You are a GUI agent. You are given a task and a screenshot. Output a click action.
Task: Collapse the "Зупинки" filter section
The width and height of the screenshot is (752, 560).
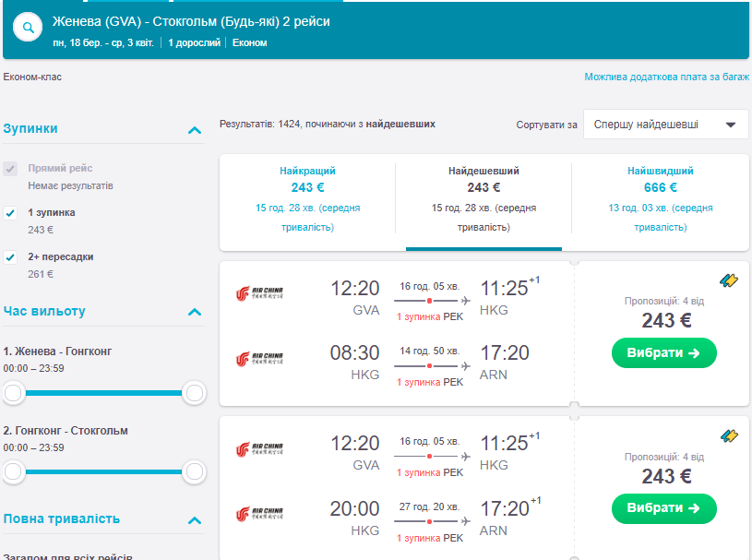click(x=194, y=130)
